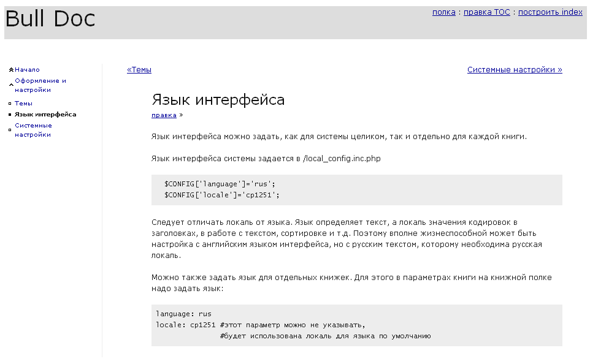Click the $CONFIG['language']='rus' code line
590x364 pixels.
coord(220,184)
